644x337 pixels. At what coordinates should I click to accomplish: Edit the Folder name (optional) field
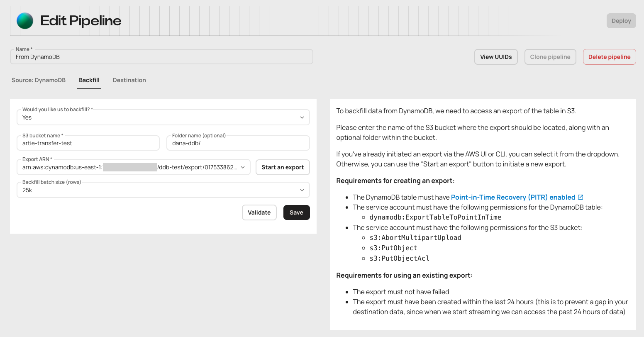[238, 143]
